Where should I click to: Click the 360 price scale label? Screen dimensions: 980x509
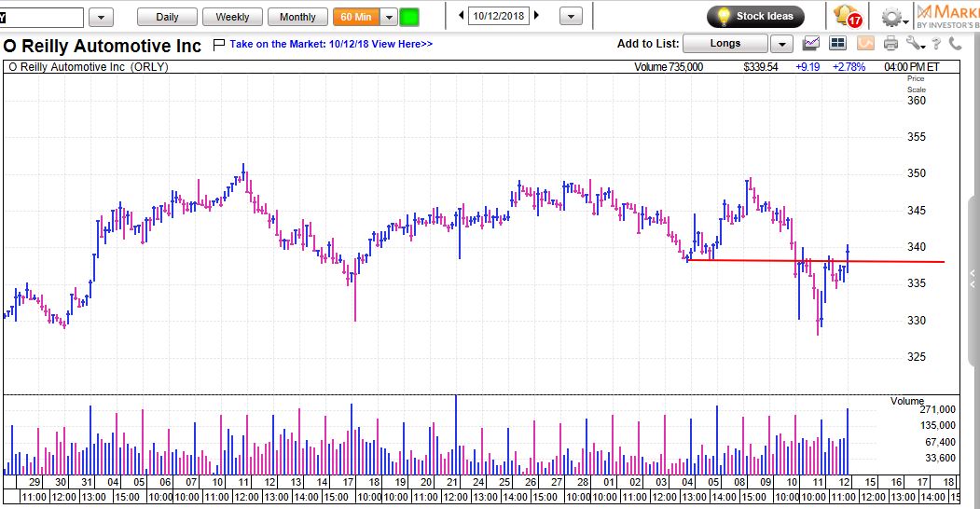click(917, 101)
